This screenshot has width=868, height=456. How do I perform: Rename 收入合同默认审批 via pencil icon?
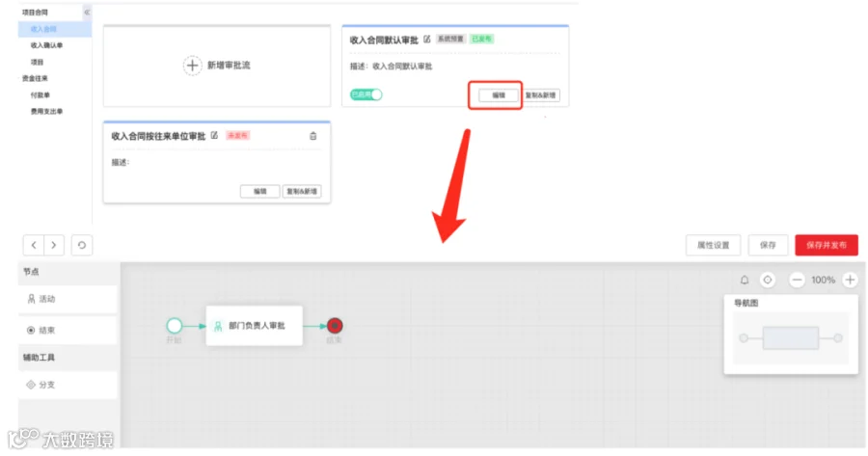tap(427, 40)
